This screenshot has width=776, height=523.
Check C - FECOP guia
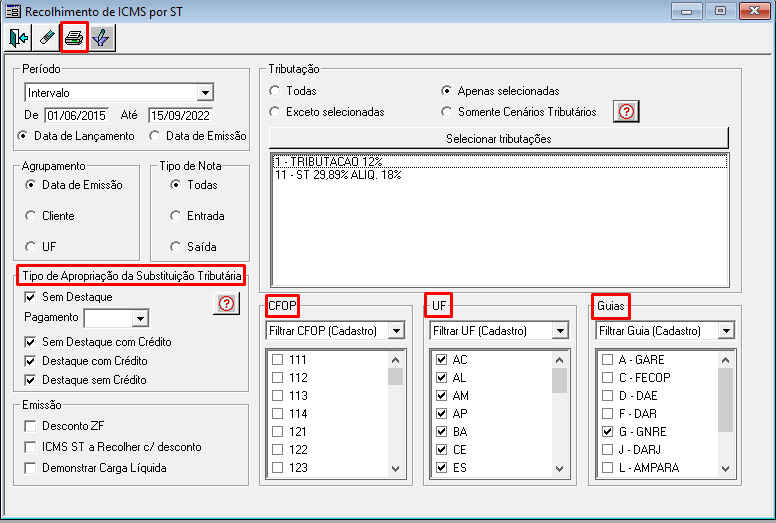607,378
